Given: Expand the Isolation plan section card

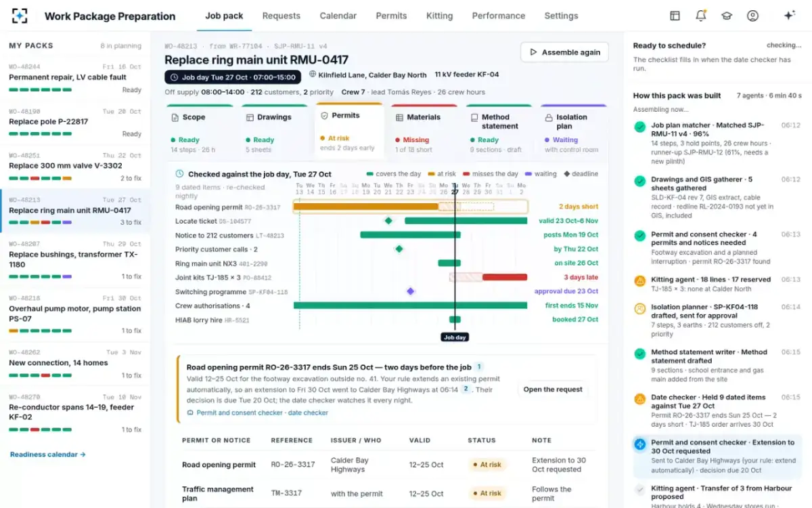Looking at the screenshot, I should 573,132.
